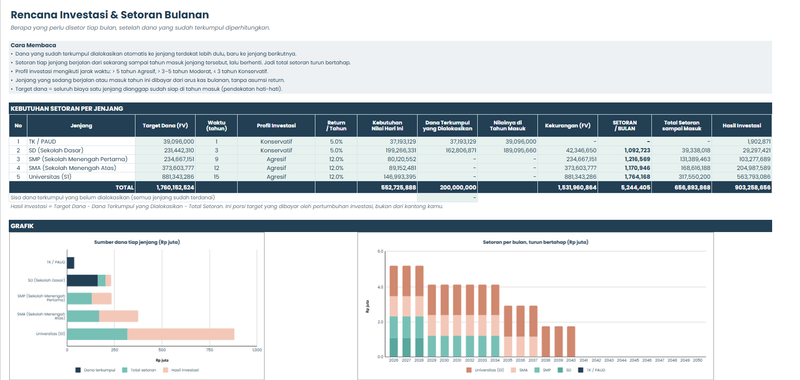Click 'SMA (Sekolah Menengah Atas)' table row label

coord(73,168)
